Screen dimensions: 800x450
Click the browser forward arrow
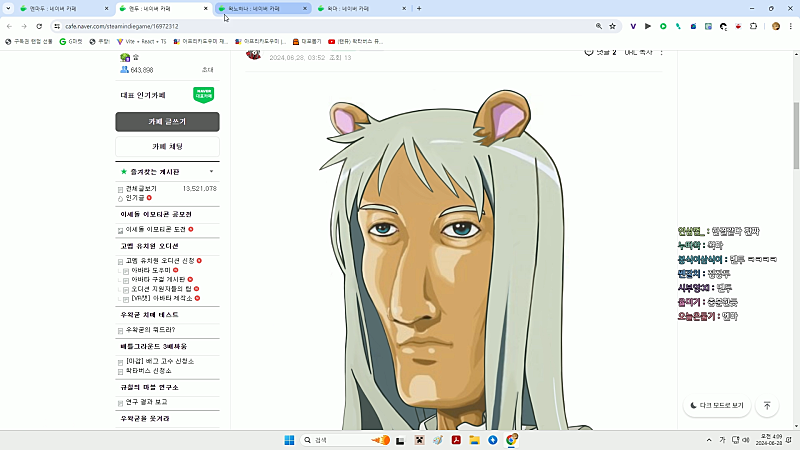click(x=24, y=26)
